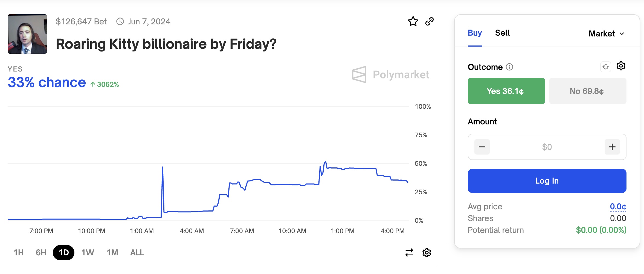Click the $0 amount input field

pyautogui.click(x=547, y=147)
